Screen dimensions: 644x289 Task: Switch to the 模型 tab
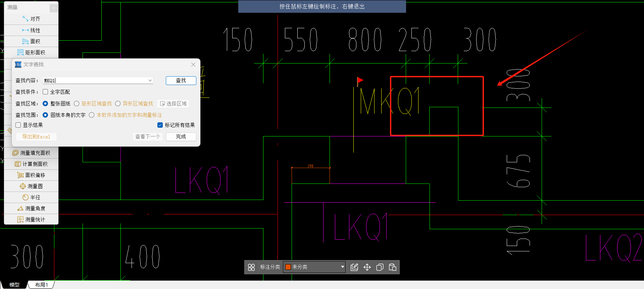(x=14, y=285)
